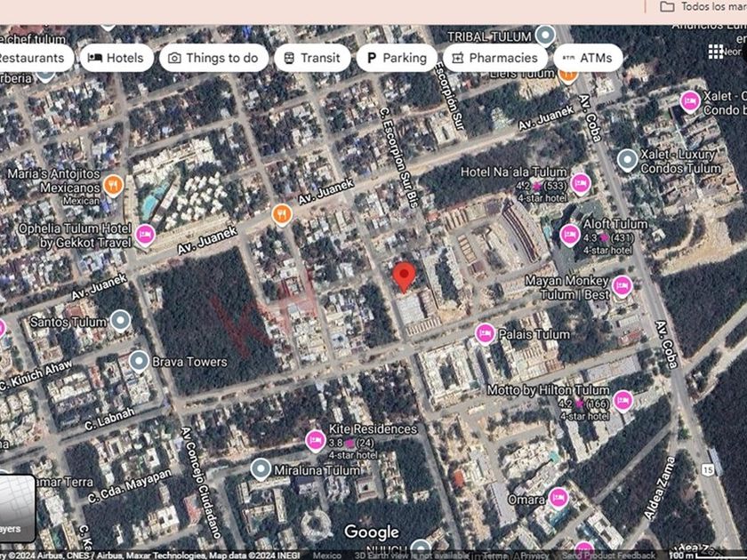Open the Google apps grid icon

click(x=715, y=52)
